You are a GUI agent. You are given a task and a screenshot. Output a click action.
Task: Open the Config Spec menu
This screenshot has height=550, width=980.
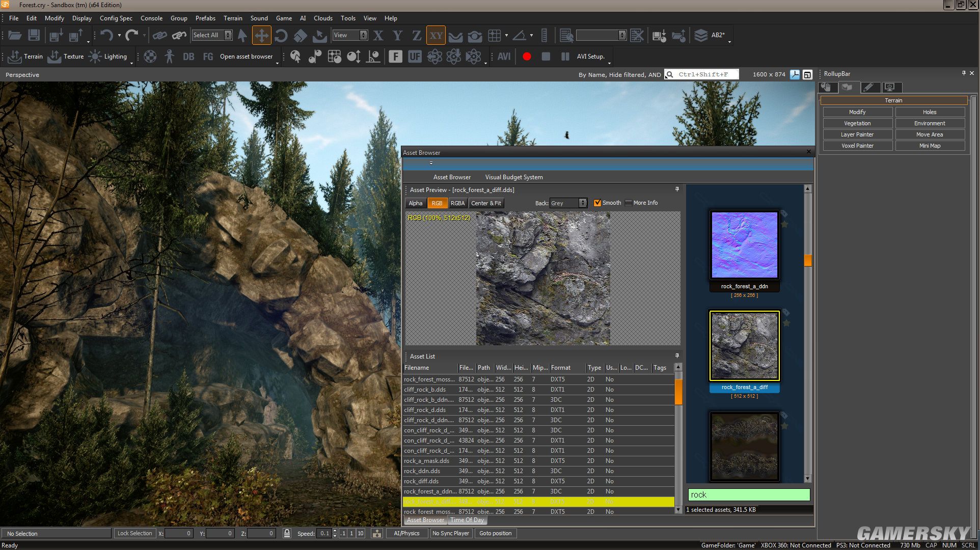(x=116, y=18)
